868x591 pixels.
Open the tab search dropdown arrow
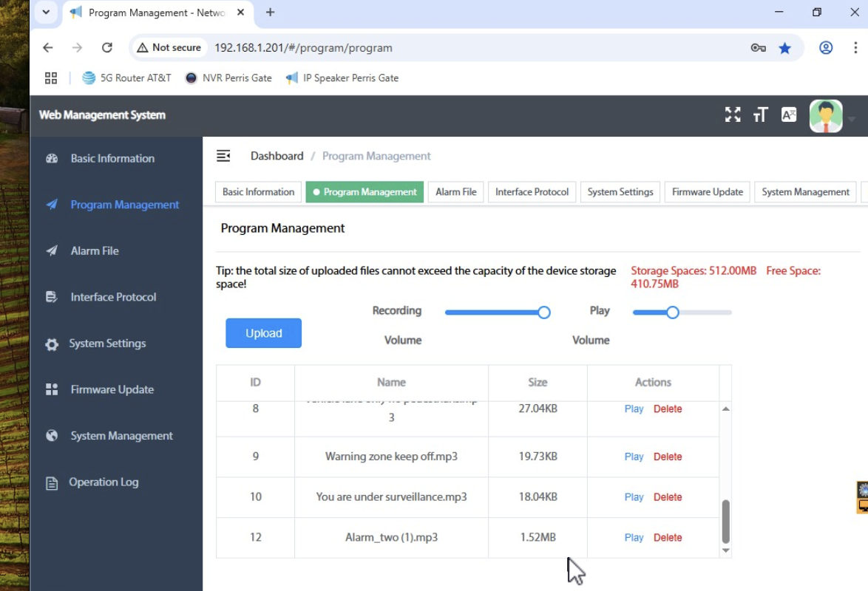[46, 12]
